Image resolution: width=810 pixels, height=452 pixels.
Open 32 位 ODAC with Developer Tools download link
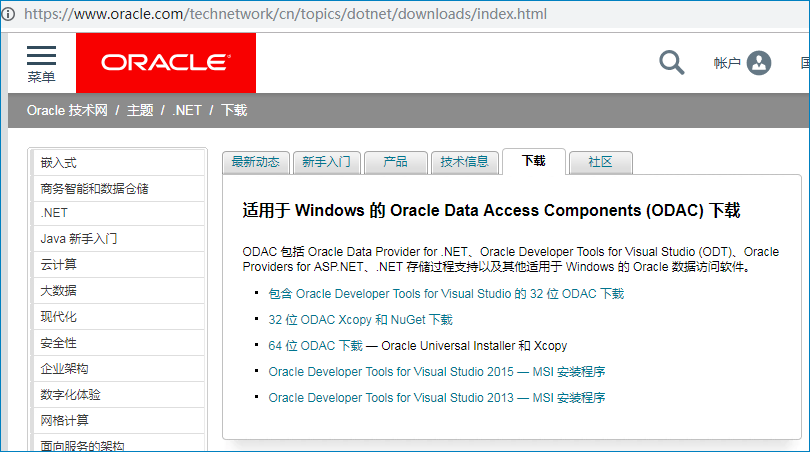coord(446,294)
